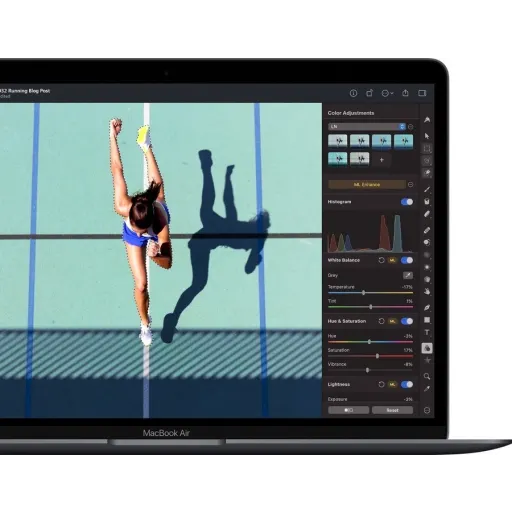Select the Pen tool

coord(427,307)
